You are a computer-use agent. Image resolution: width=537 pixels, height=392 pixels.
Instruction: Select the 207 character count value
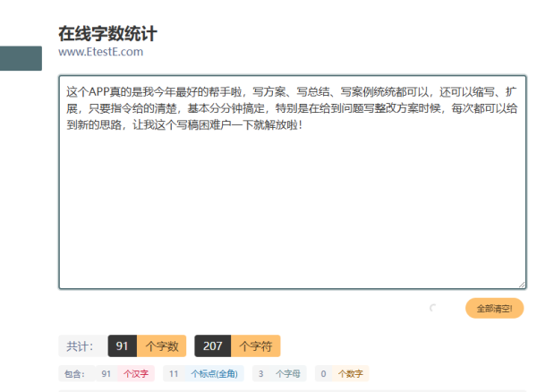tap(213, 345)
